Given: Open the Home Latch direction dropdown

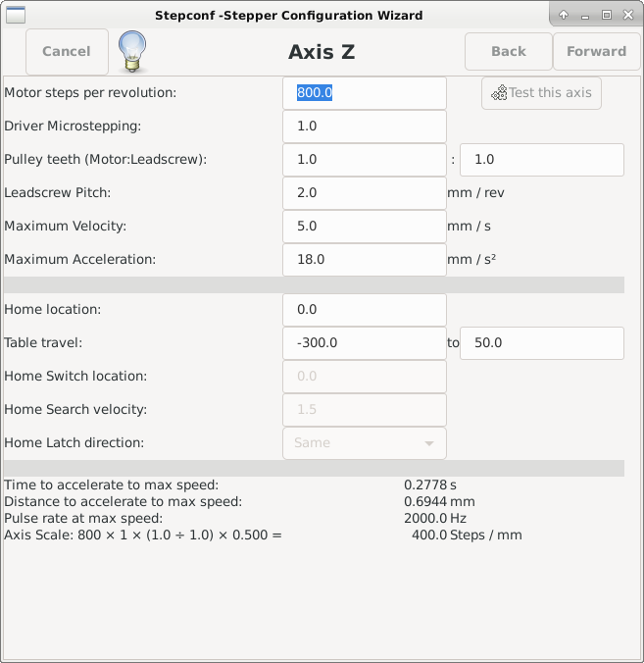Looking at the screenshot, I should [x=365, y=443].
